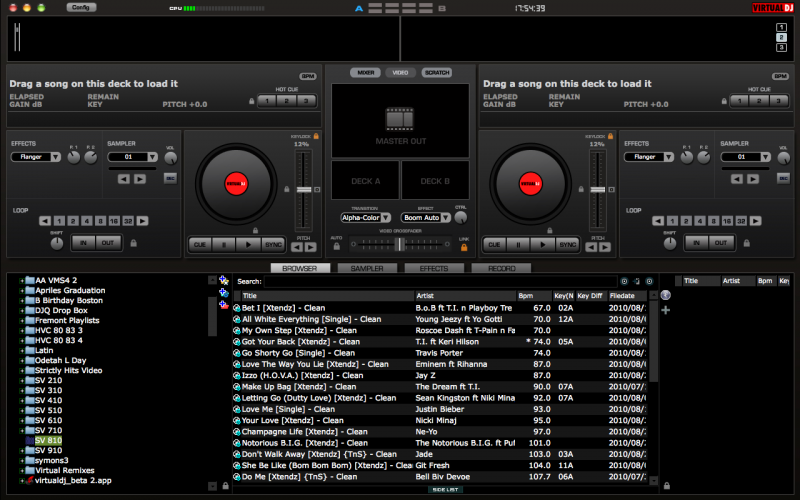Open right deck Flanger effects dropdown

coord(649,157)
